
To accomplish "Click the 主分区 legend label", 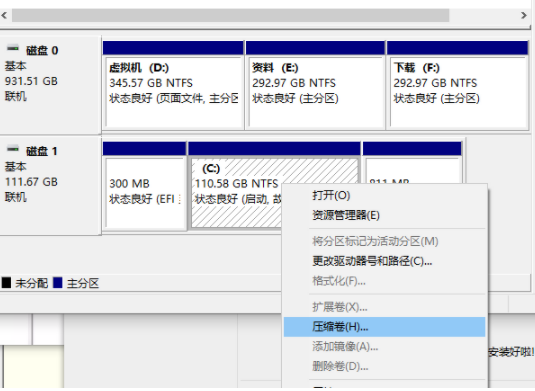I will coord(83,283).
